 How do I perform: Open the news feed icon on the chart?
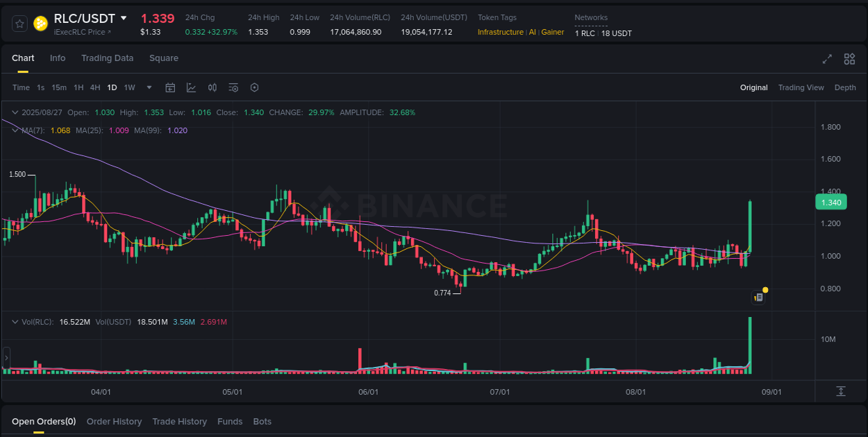click(x=758, y=297)
